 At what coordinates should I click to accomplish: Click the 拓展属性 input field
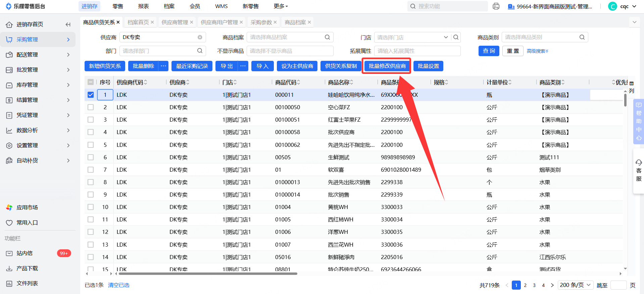point(417,51)
